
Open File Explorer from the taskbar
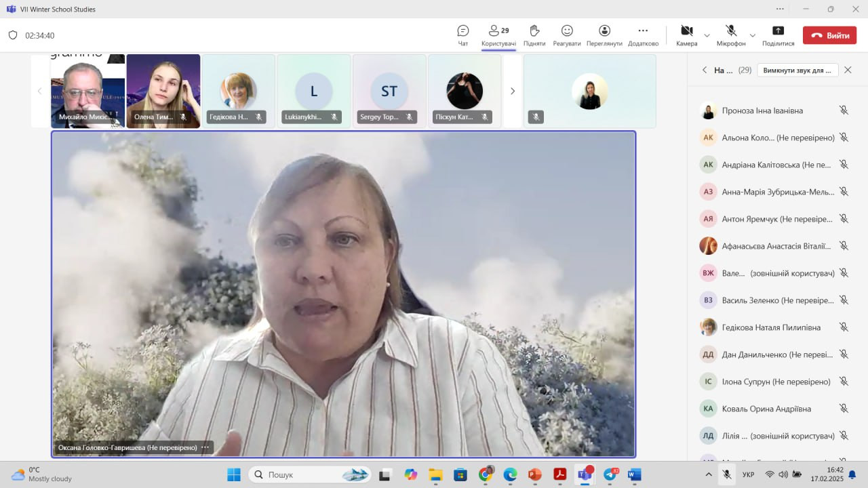click(435, 474)
